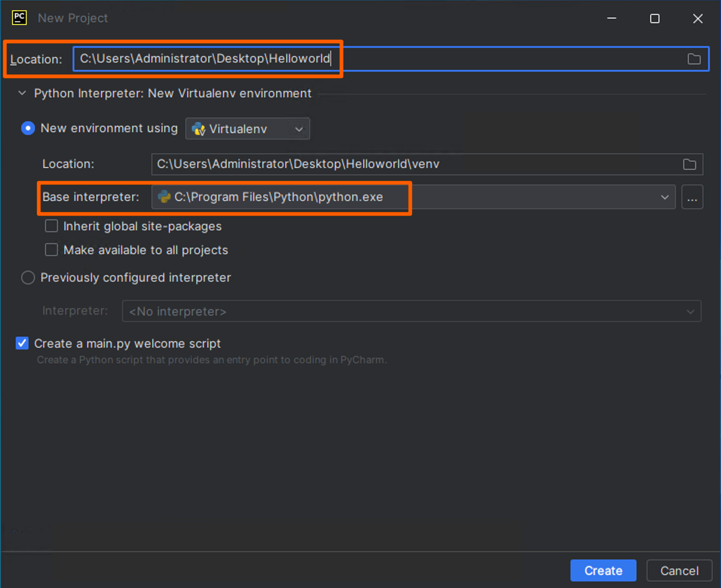This screenshot has width=721, height=588.
Task: Collapse the Python Interpreter section chevron
Action: pyautogui.click(x=22, y=93)
